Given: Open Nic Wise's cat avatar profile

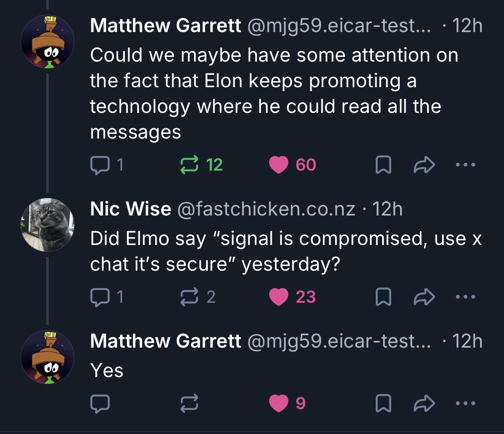Looking at the screenshot, I should coord(47,224).
